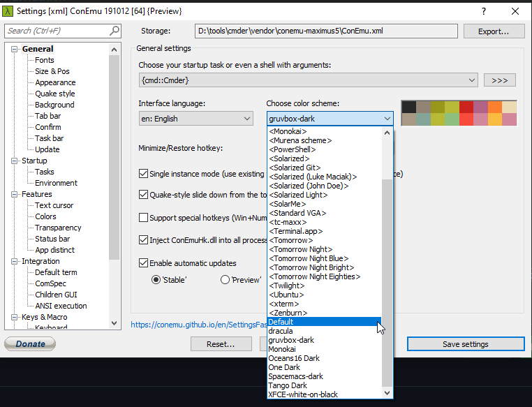This screenshot has width=532, height=407.
Task: Choose the dracula color scheme
Action: tap(325, 331)
